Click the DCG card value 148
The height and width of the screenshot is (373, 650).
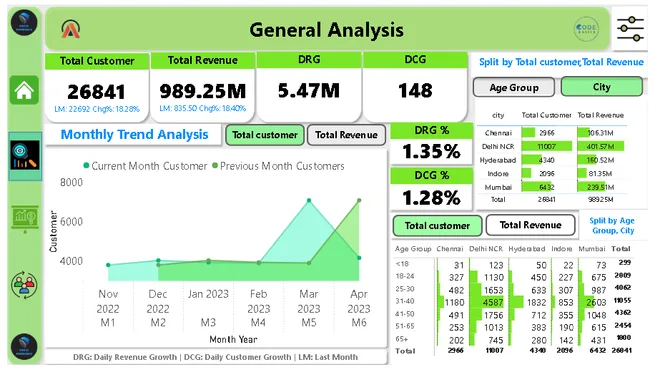(x=415, y=90)
